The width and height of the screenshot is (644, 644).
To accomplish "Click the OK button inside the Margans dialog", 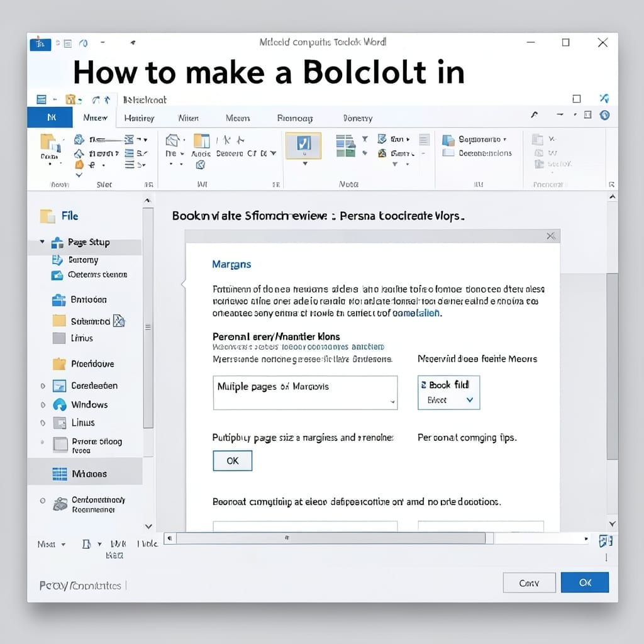I will click(233, 461).
